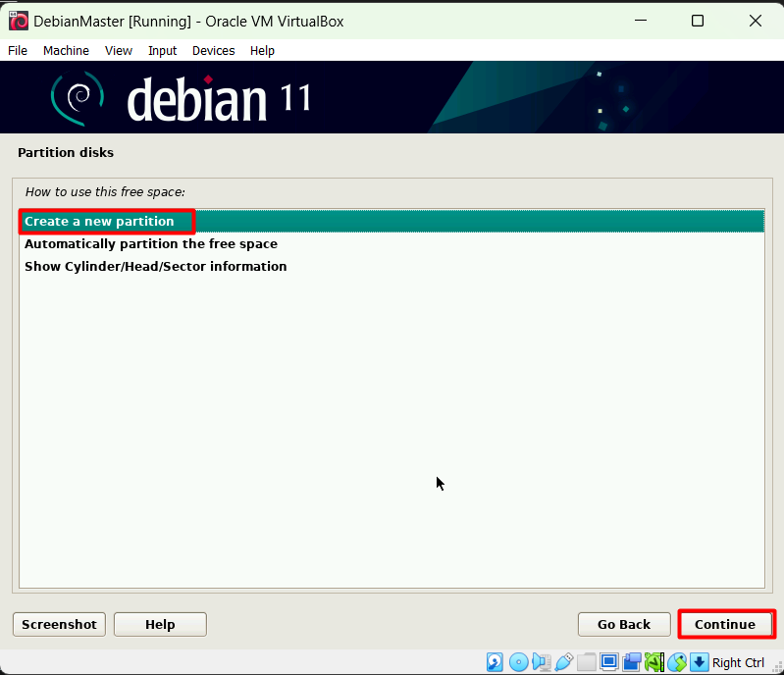
Task: Close the DebianMaster VM window
Action: 755,21
